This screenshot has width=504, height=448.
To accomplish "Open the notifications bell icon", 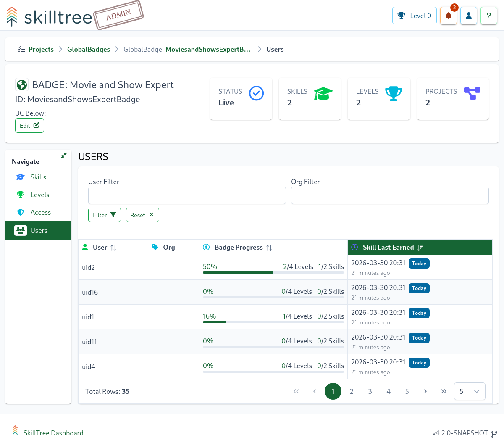I will 448,16.
